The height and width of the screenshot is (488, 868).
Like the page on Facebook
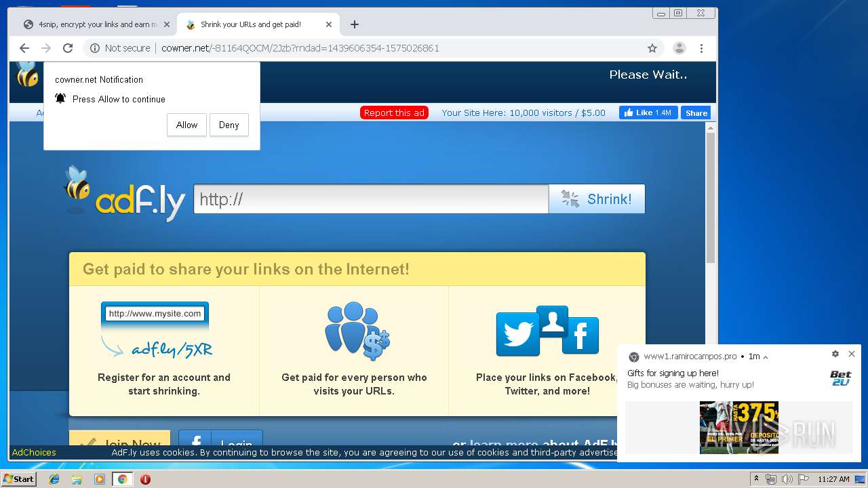tap(648, 113)
